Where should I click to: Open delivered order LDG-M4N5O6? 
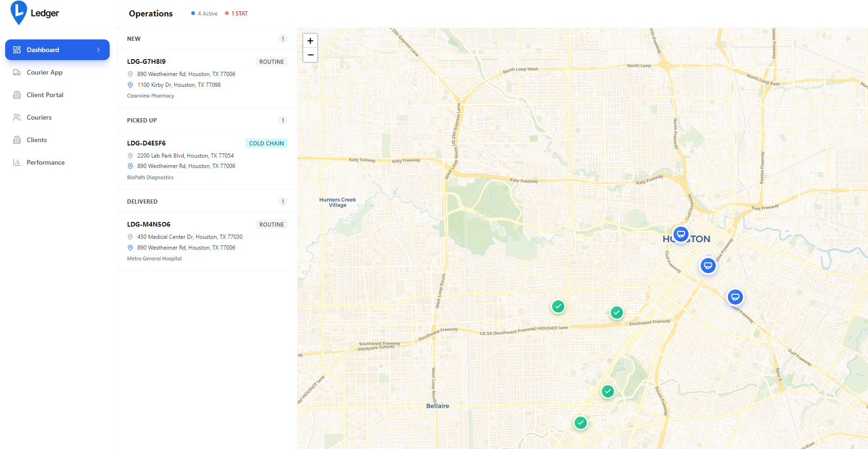tap(149, 224)
